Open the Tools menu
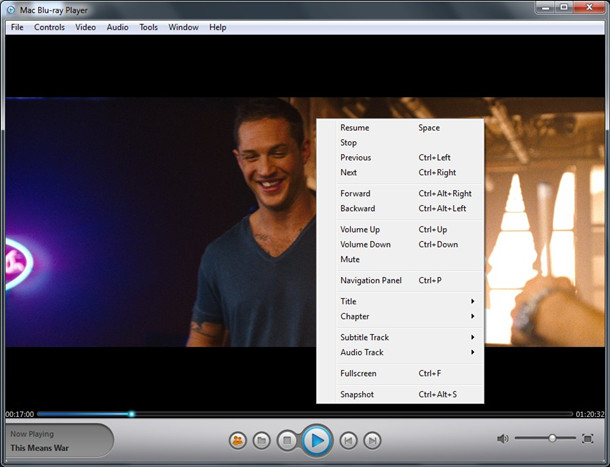The image size is (610, 467). click(149, 27)
